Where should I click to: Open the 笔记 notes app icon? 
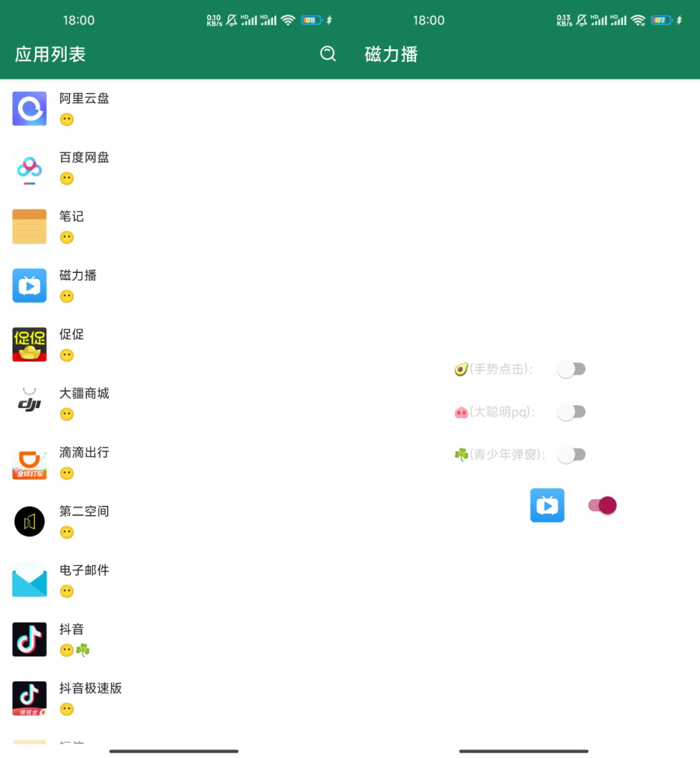[29, 226]
